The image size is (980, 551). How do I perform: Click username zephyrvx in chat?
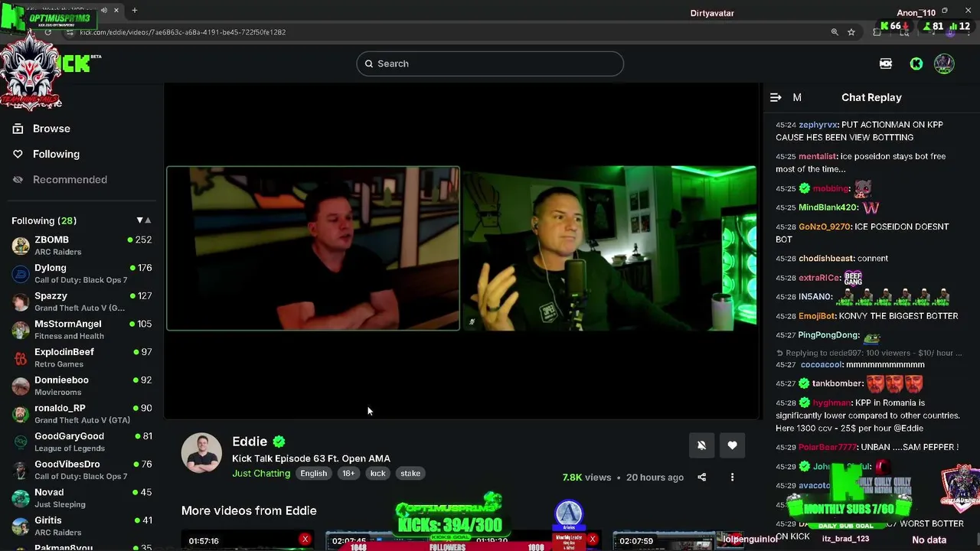818,125
